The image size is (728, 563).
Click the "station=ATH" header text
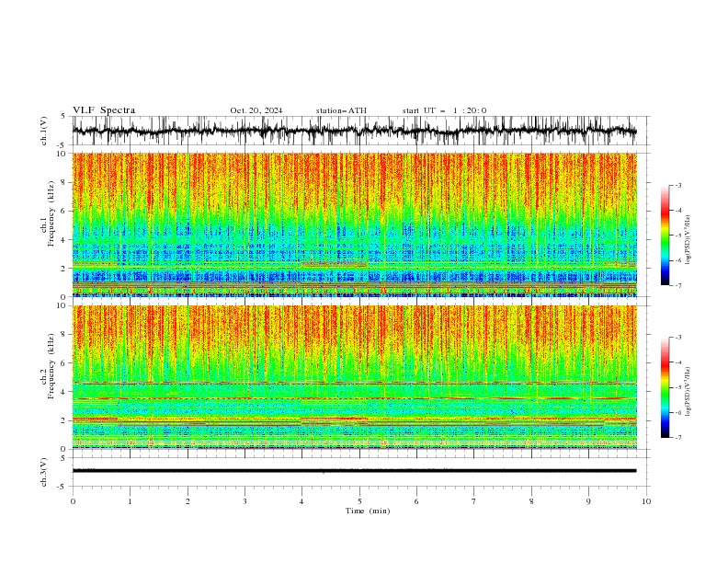click(x=341, y=110)
